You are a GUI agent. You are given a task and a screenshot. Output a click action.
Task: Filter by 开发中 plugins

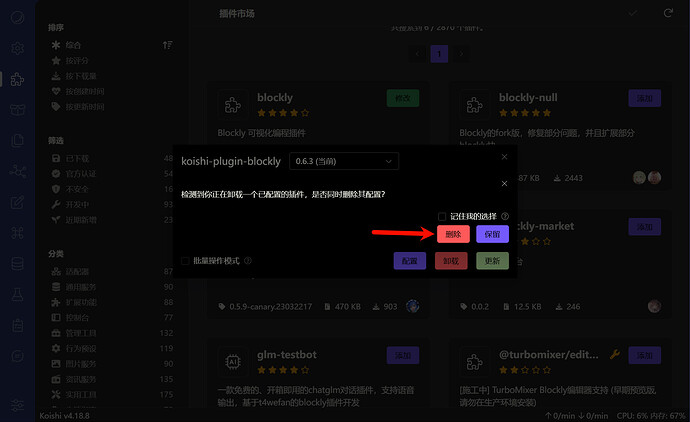pyautogui.click(x=112, y=204)
